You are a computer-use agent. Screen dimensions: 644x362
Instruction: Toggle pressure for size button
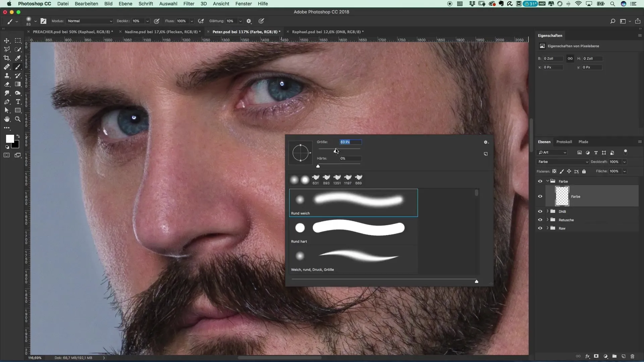pos(261,21)
